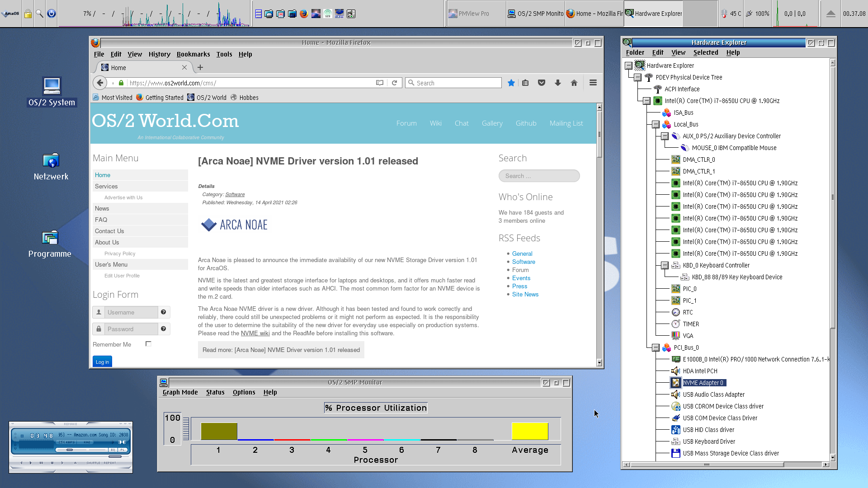
Task: Collapse the Local_Bus tree node
Action: (656, 124)
